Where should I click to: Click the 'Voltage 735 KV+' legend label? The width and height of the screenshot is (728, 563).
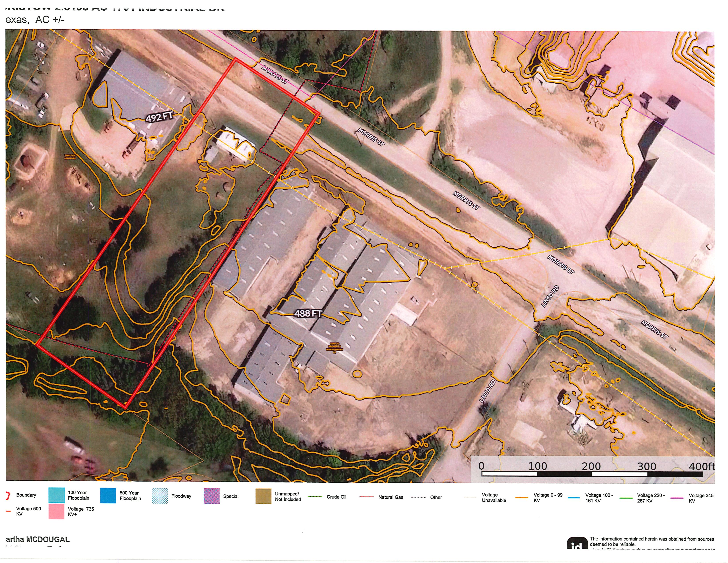pyautogui.click(x=81, y=512)
